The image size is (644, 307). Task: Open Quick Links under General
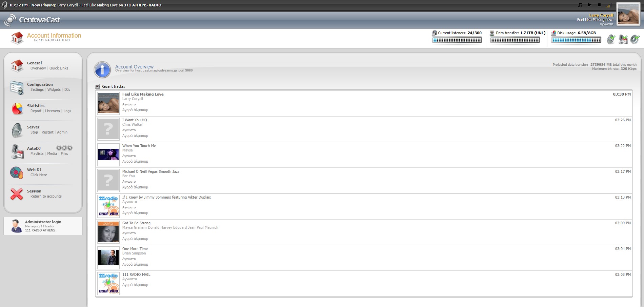[59, 68]
